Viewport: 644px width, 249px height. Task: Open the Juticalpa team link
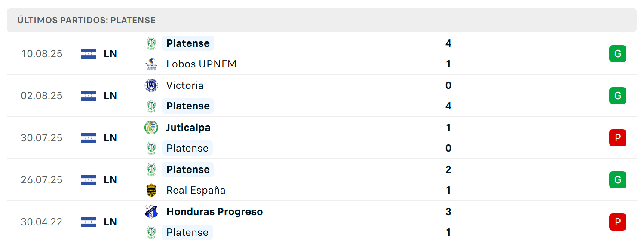[x=189, y=128]
